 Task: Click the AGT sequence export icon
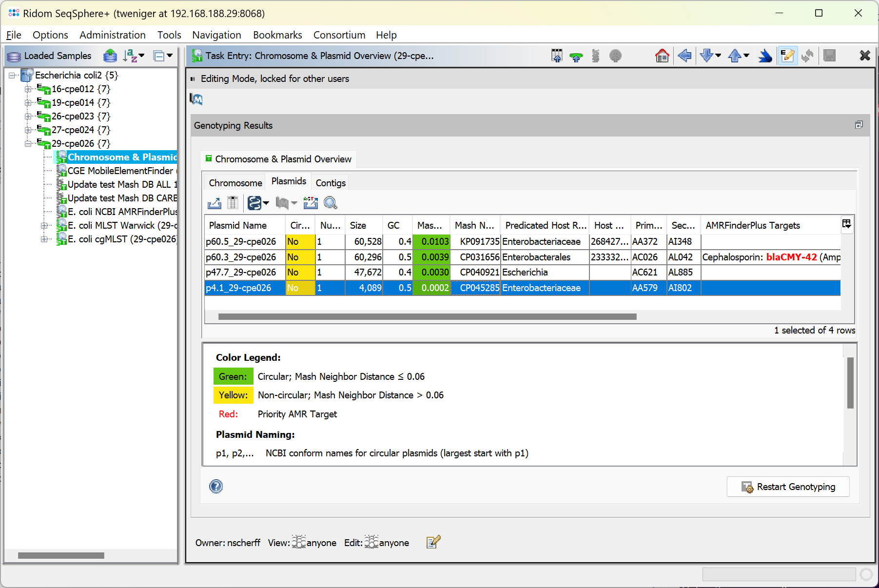coord(310,203)
